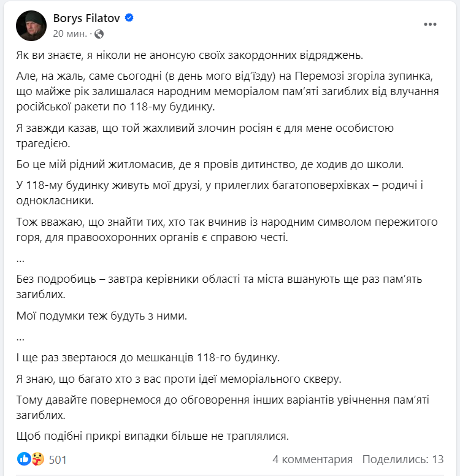Click the final line starting "Щоб подібні"
This screenshot has width=460, height=476.
click(x=153, y=436)
